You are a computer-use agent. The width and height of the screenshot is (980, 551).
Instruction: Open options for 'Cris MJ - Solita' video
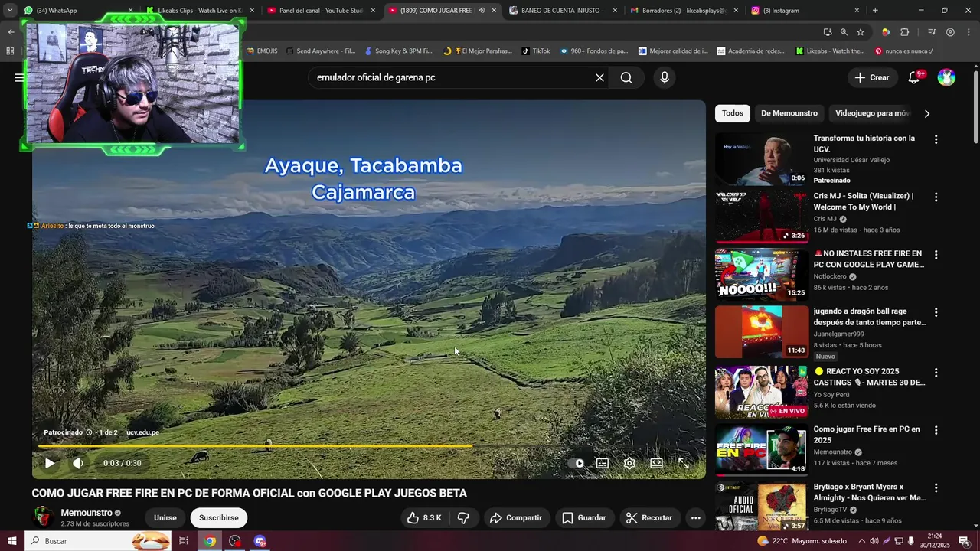click(936, 197)
